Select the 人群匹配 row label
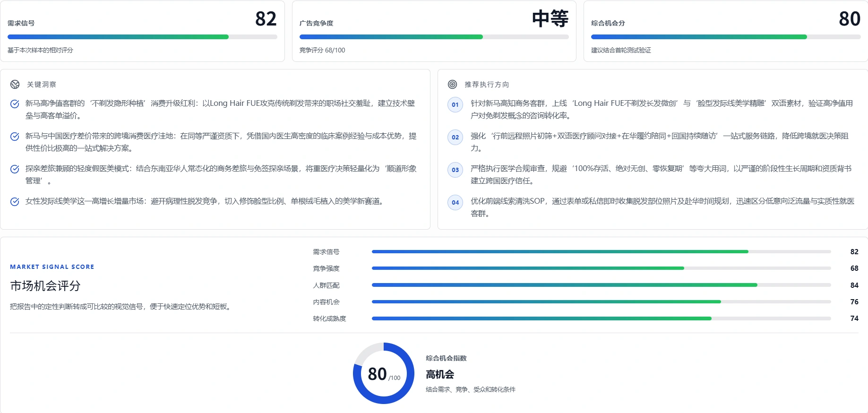Image resolution: width=868 pixels, height=413 pixels. point(326,285)
